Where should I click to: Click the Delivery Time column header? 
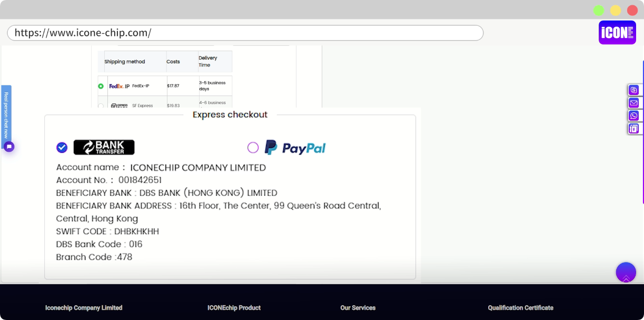(208, 62)
